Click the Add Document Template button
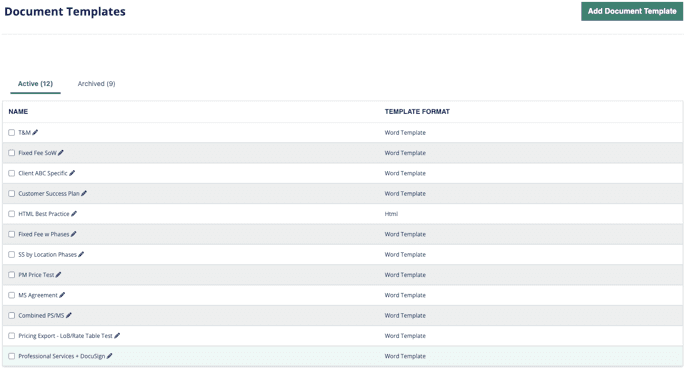The image size is (688, 371). tap(632, 11)
